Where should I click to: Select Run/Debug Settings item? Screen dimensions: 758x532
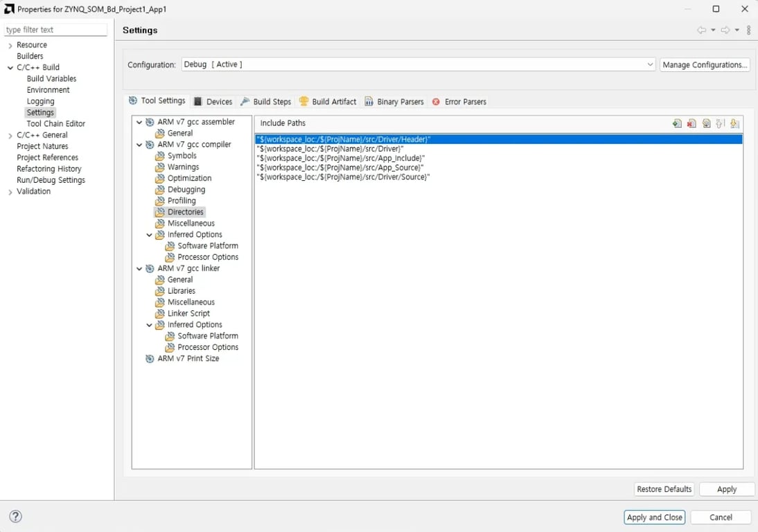[x=51, y=180]
